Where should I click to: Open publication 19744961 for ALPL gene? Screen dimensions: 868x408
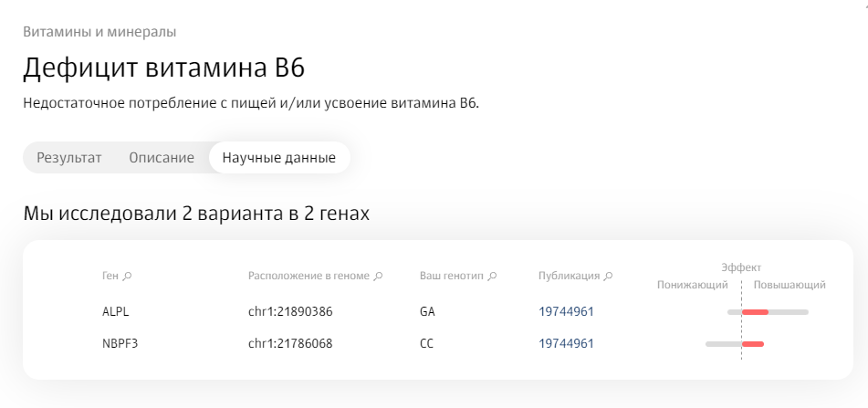(566, 311)
